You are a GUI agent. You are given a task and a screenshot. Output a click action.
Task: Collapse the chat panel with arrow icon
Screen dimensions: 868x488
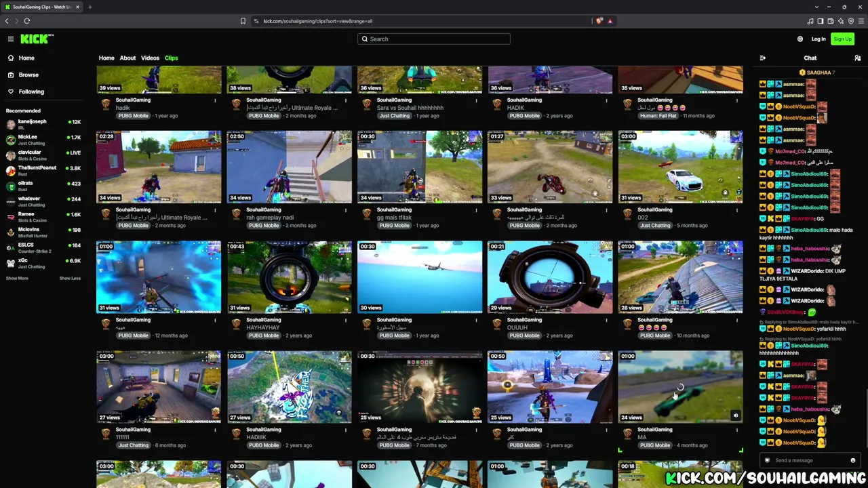[763, 58]
